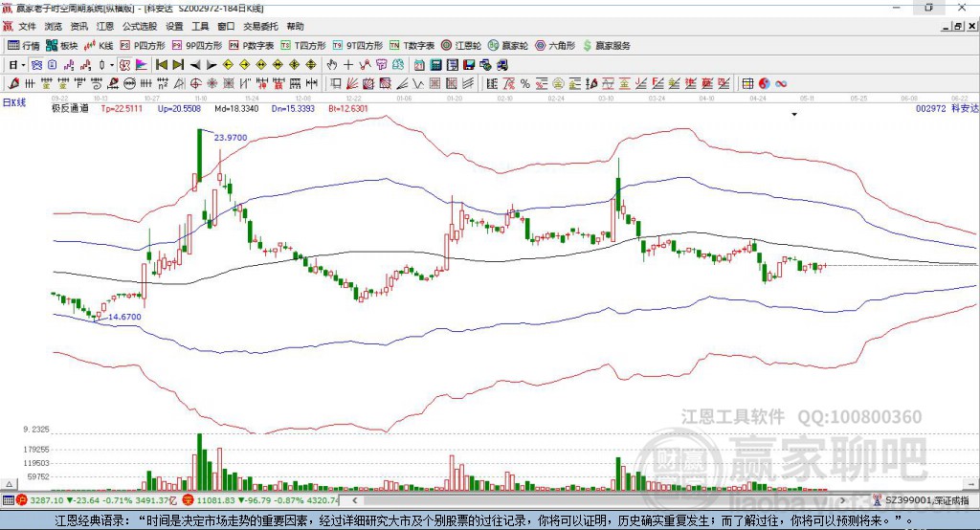The image size is (980, 530).
Task: Click the calculator icon in toolbar
Action: pos(435,65)
